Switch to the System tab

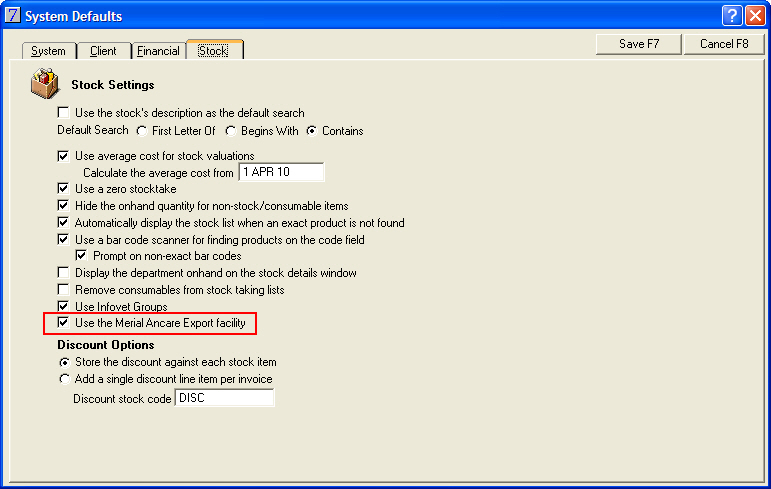(x=48, y=51)
